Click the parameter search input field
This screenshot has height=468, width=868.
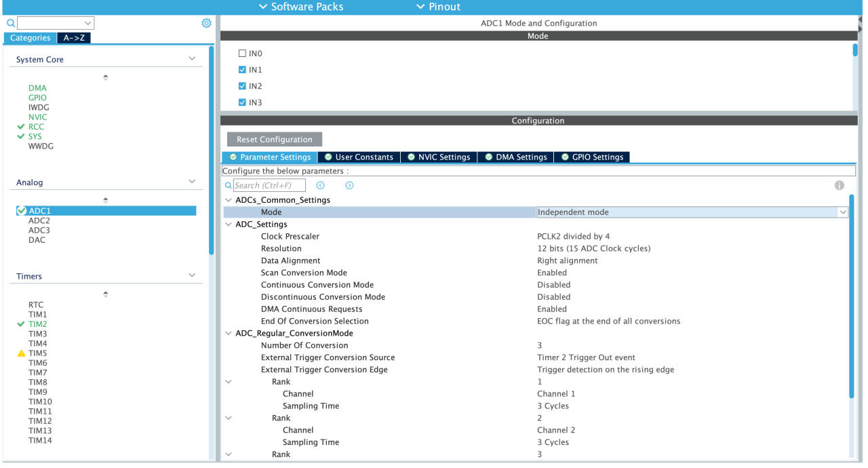click(269, 185)
